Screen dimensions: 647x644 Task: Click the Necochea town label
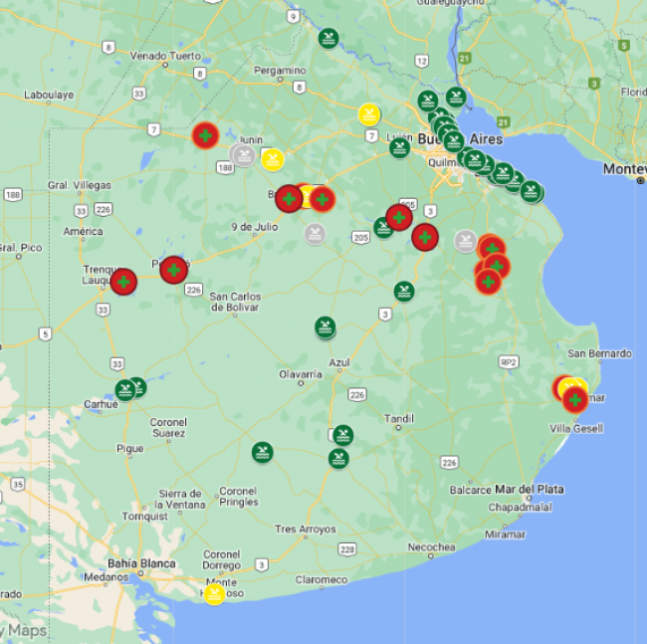[x=431, y=547]
